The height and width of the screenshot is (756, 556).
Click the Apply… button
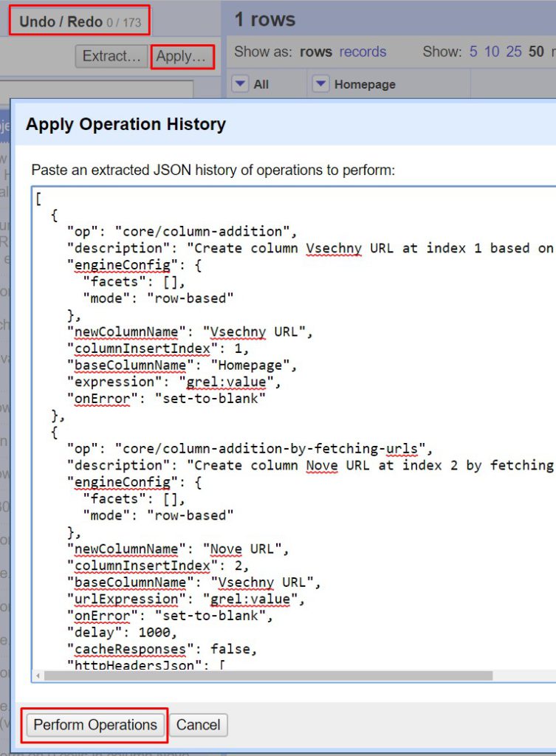182,56
